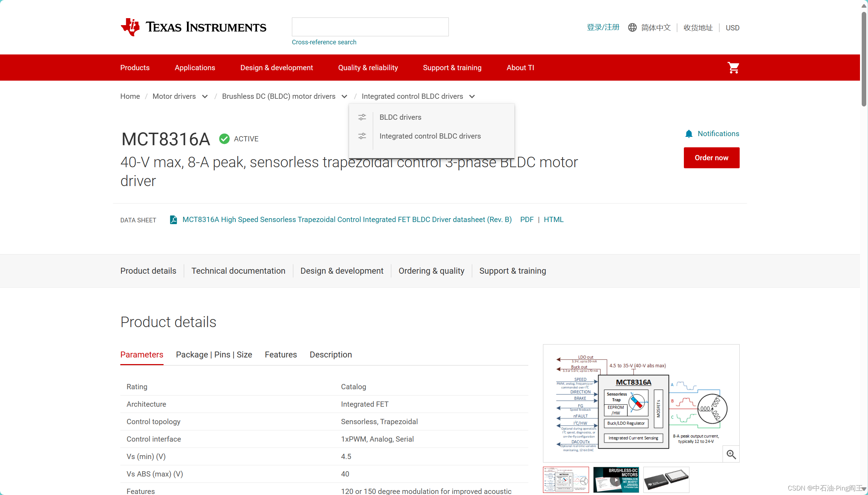Select the Brushless-DC Motors video thumbnail
The height and width of the screenshot is (495, 868).
click(616, 480)
